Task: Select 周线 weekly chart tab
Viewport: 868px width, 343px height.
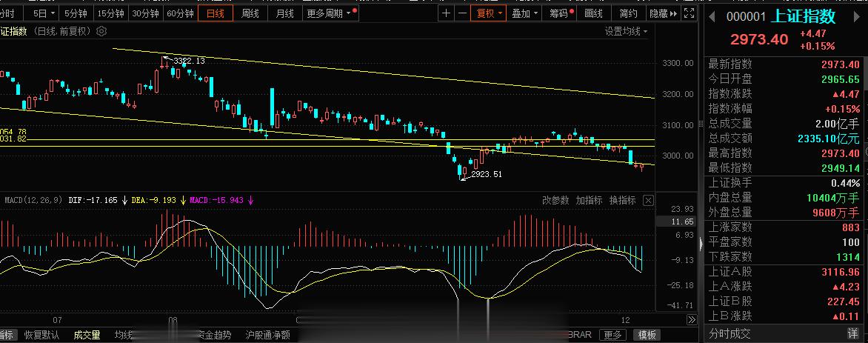Action: point(250,13)
